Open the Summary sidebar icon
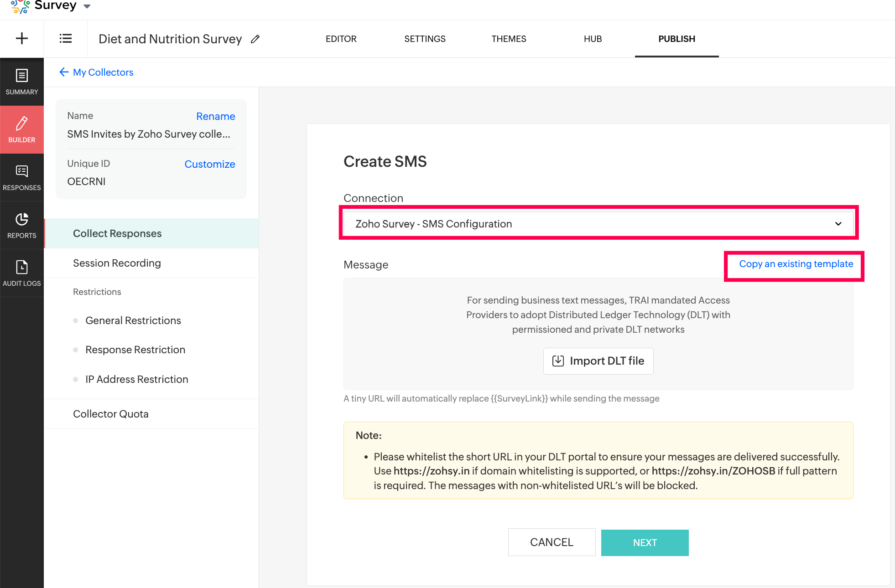This screenshot has width=895, height=588. [22, 82]
